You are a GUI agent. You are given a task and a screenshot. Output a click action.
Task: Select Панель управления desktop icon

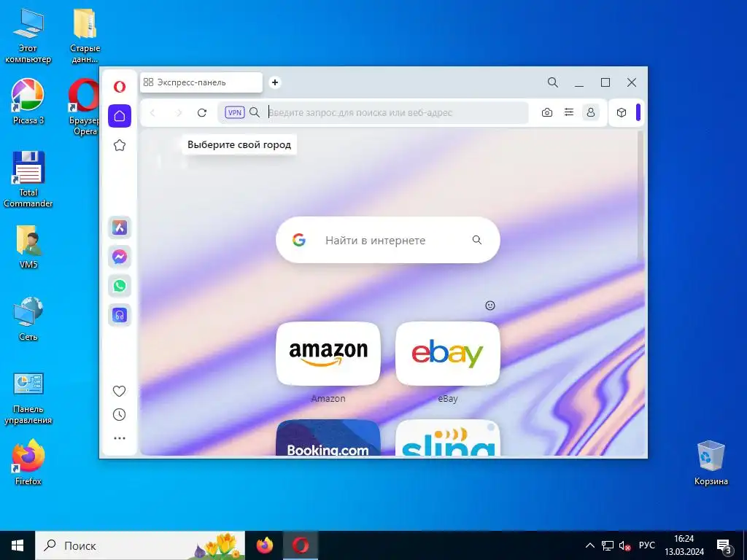point(28,398)
